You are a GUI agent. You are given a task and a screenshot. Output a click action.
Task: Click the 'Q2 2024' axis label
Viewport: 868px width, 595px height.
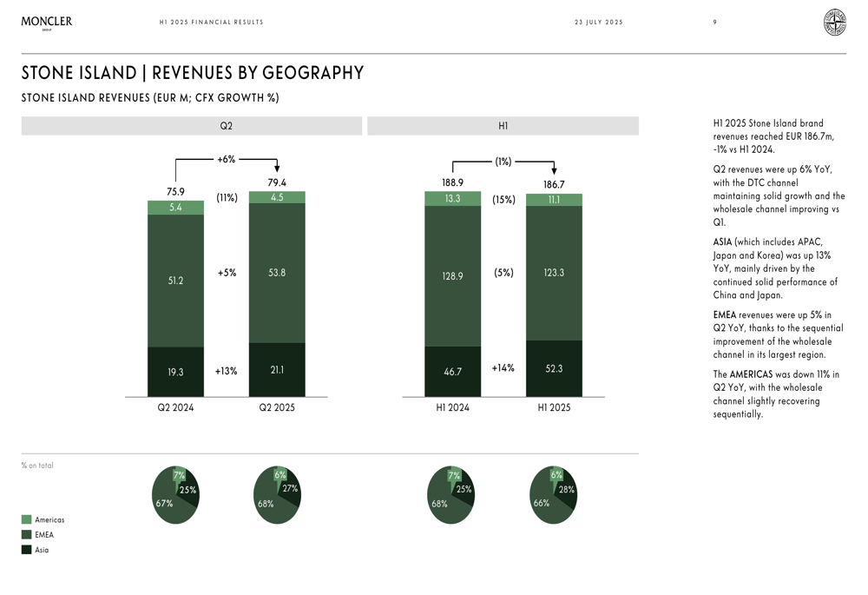point(175,407)
